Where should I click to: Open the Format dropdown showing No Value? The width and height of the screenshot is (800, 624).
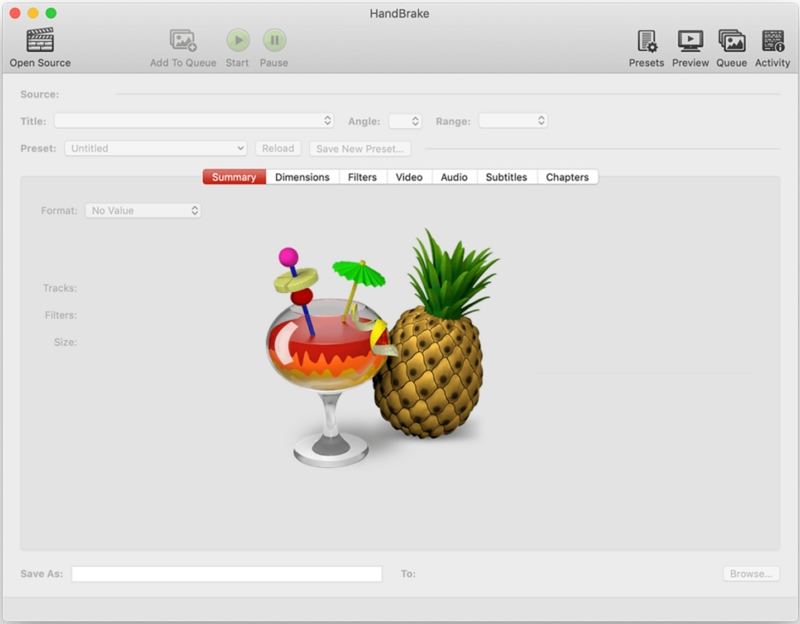pyautogui.click(x=143, y=211)
